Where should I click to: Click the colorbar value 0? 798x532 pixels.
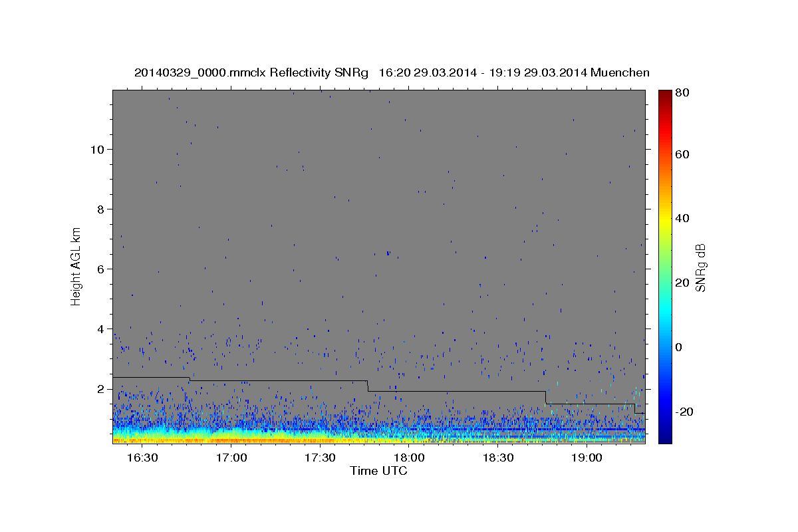click(x=680, y=347)
